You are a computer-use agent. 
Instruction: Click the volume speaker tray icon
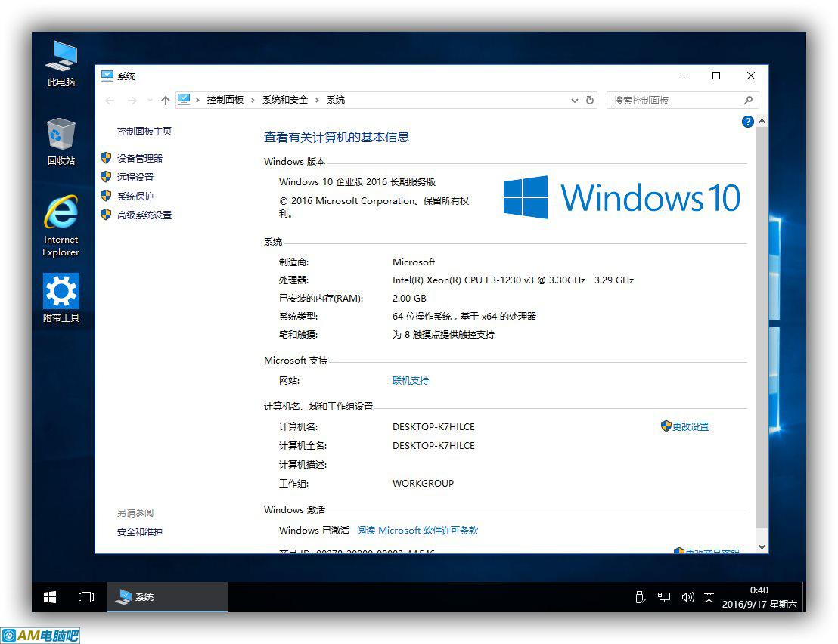[687, 597]
